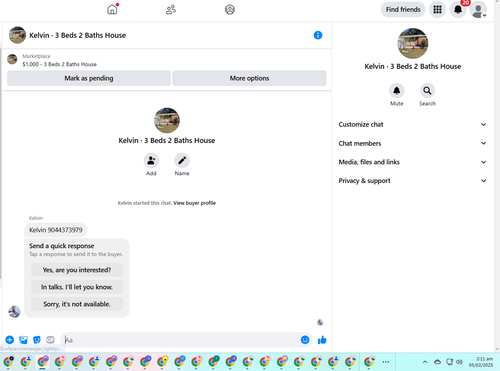Select message bubble Kelvin 9044373979
500x371 pixels.
pos(56,230)
